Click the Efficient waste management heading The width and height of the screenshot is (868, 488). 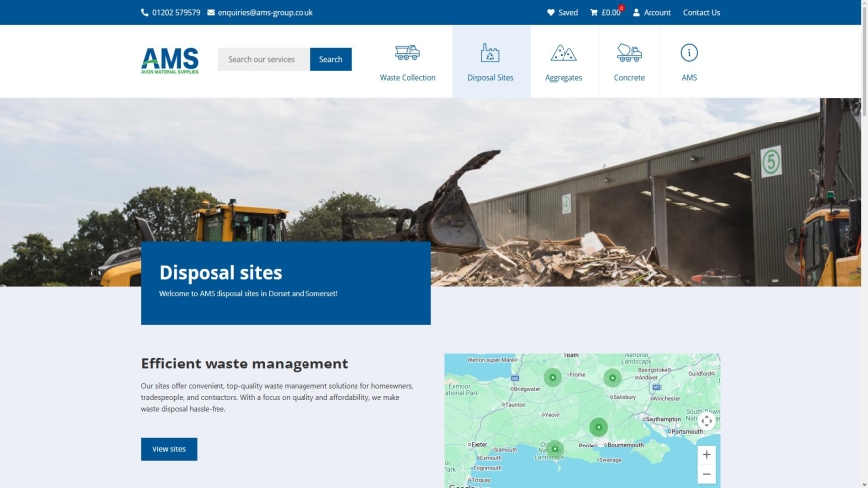pyautogui.click(x=244, y=364)
